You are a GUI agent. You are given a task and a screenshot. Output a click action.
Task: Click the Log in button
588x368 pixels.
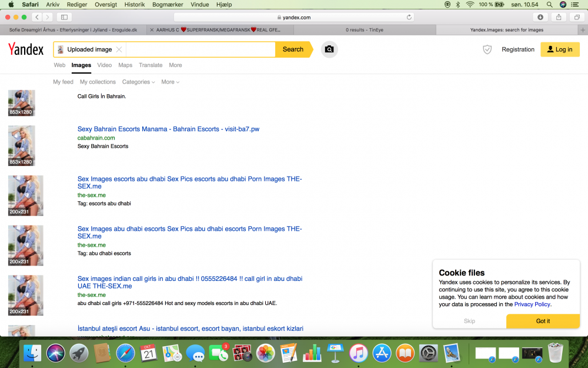pyautogui.click(x=560, y=49)
